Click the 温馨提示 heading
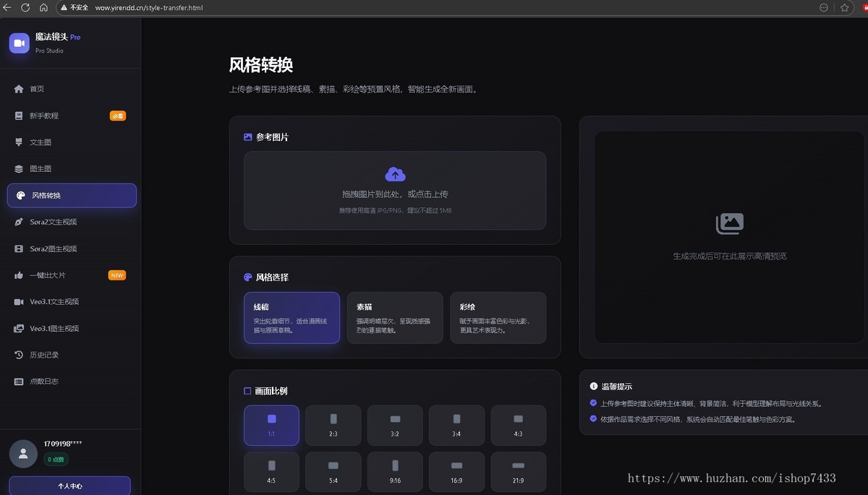The width and height of the screenshot is (868, 495). pos(617,387)
